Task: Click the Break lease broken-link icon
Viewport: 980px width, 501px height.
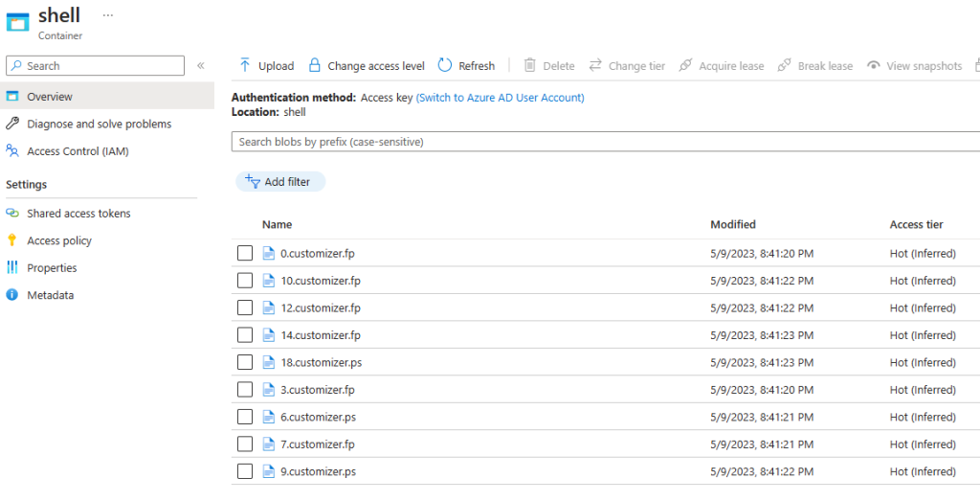Action: [x=785, y=65]
